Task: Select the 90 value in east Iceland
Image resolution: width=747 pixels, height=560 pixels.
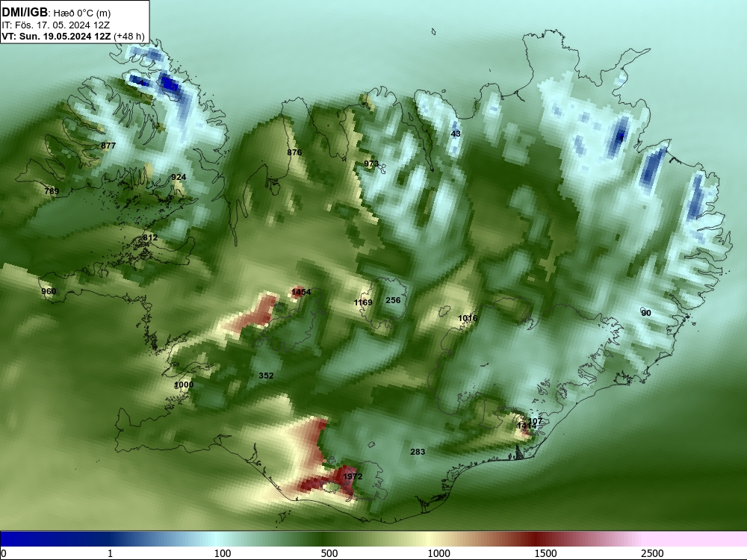Action: point(646,314)
